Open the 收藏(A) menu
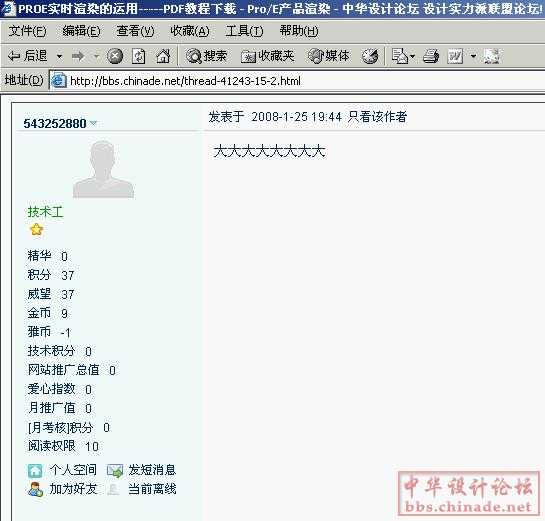This screenshot has width=545, height=521. click(190, 31)
